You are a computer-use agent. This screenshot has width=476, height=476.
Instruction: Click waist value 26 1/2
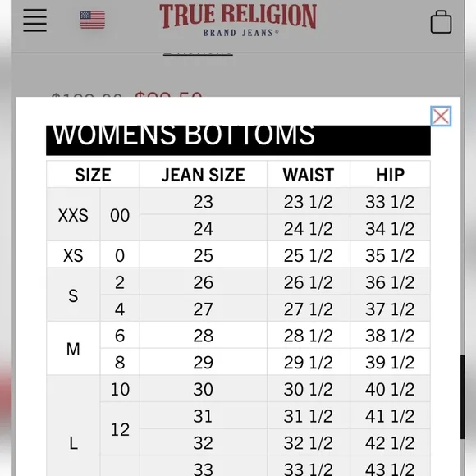(x=309, y=281)
